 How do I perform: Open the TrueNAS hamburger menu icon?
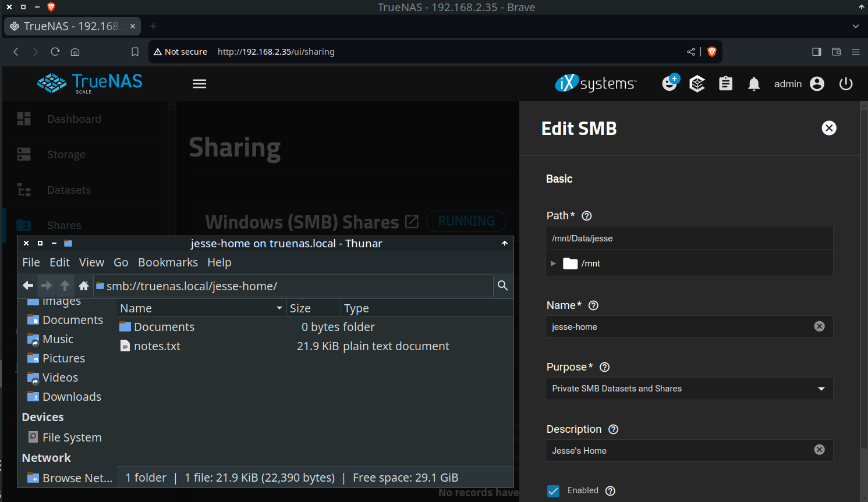pos(200,84)
